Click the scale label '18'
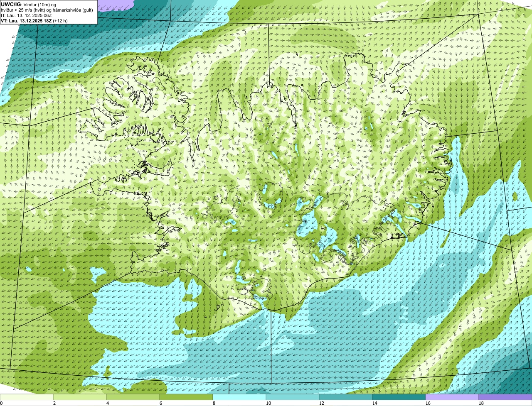Viewport: 532px width, 406px height. pos(481,403)
